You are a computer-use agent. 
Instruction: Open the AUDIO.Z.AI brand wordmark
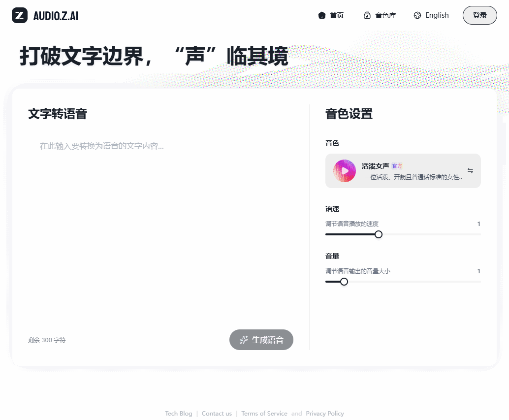point(56,16)
